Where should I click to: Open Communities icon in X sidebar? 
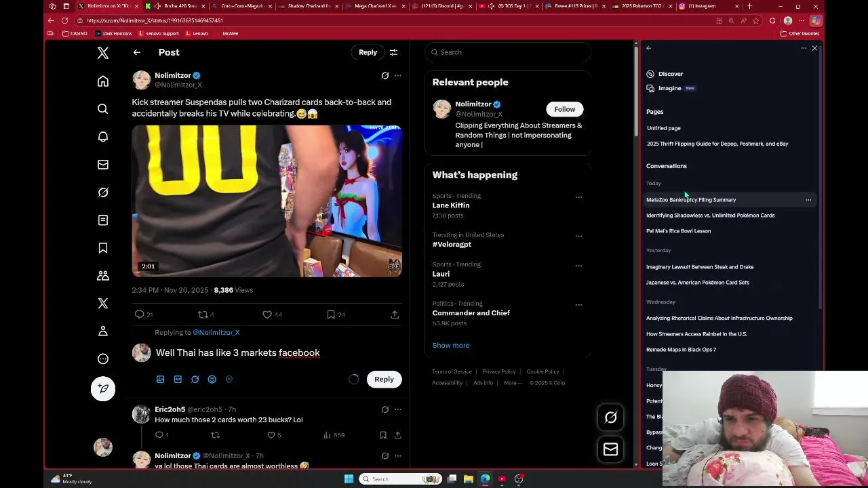point(103,276)
